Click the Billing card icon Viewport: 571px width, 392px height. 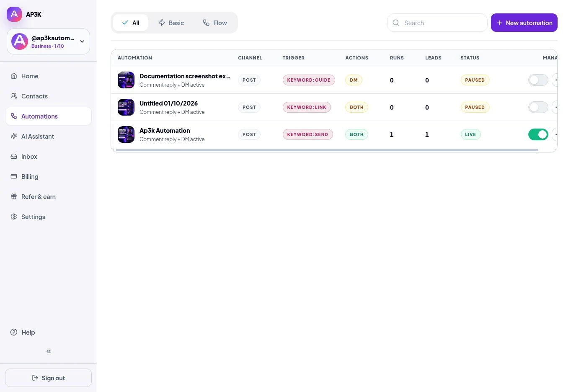pos(14,176)
